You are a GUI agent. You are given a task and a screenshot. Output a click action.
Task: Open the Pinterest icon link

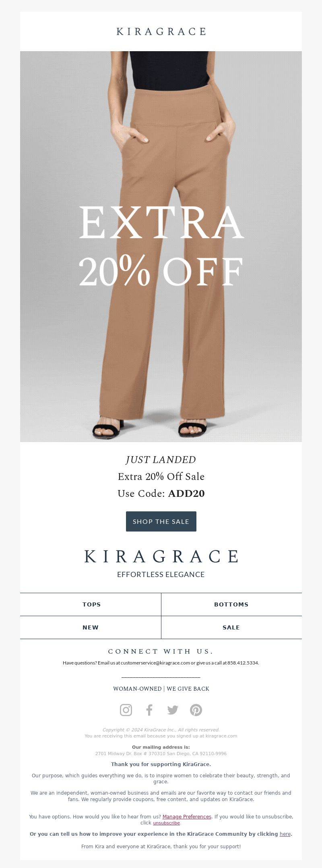coord(196,710)
